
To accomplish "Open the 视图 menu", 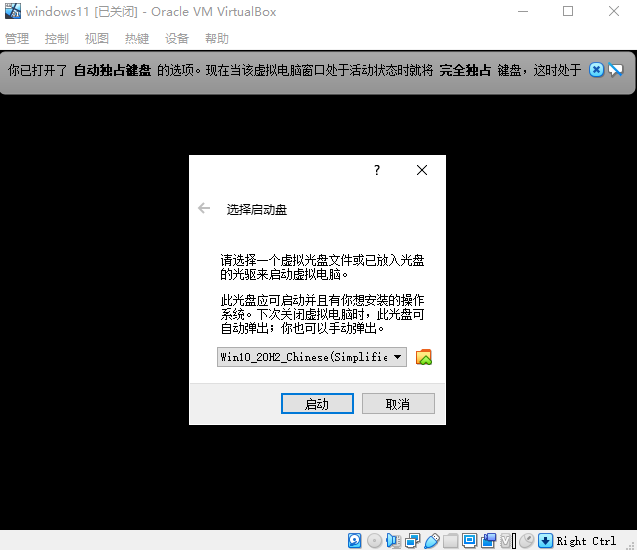I will 97,39.
